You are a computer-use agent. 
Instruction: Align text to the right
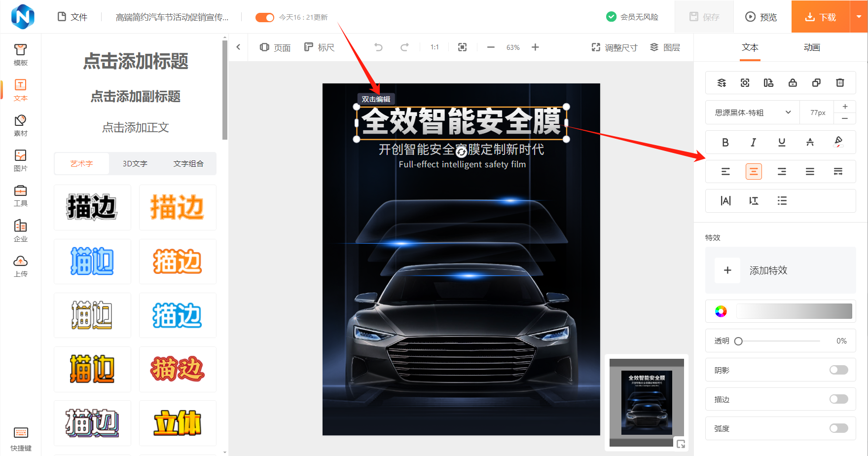click(782, 172)
